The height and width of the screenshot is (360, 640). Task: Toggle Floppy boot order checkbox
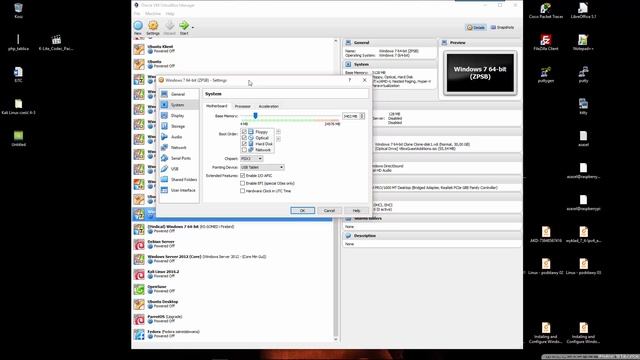pos(244,132)
